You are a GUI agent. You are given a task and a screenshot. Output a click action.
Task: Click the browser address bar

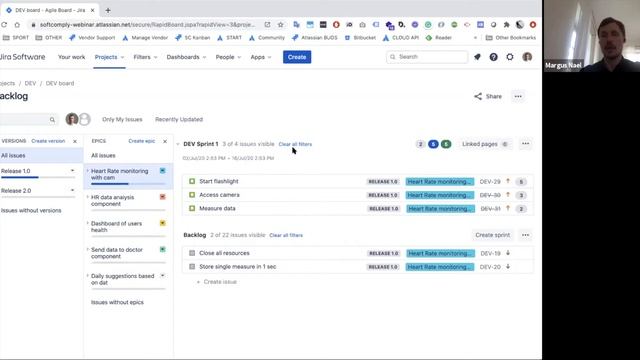coord(147,24)
